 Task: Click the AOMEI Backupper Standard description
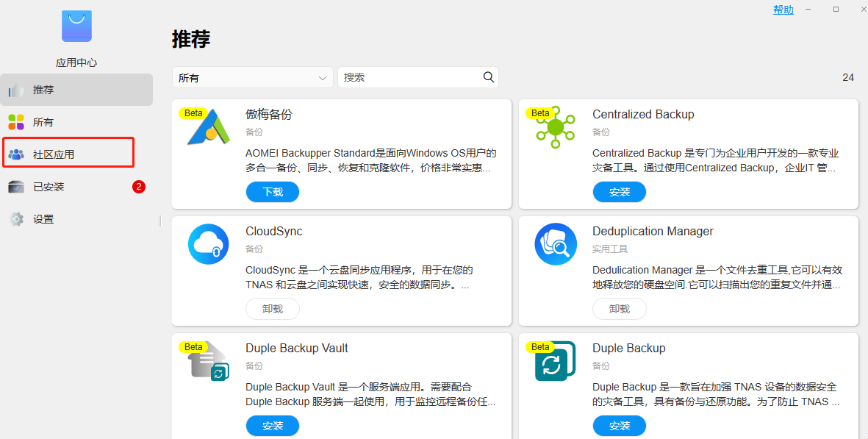click(371, 160)
